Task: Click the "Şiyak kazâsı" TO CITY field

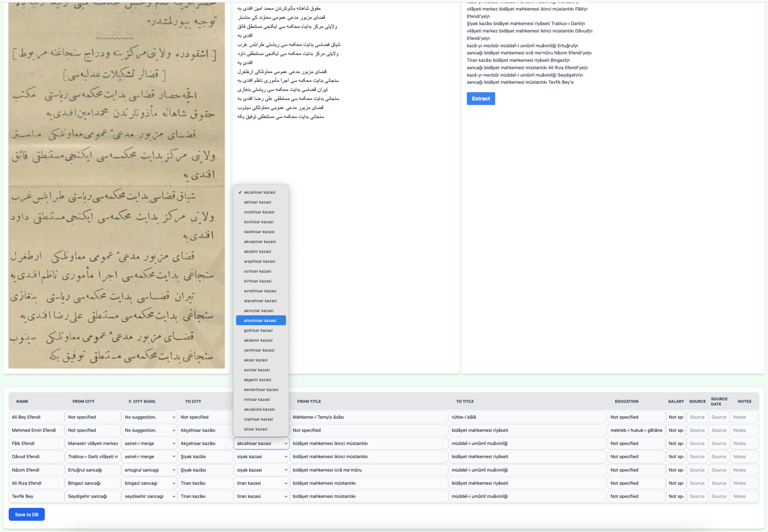Action: 205,456
